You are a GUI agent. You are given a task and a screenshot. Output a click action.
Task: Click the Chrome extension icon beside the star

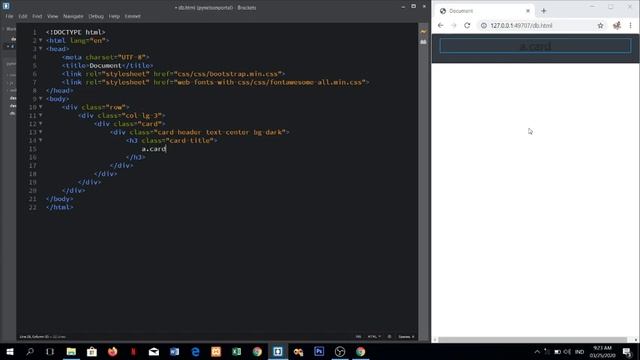click(x=617, y=25)
